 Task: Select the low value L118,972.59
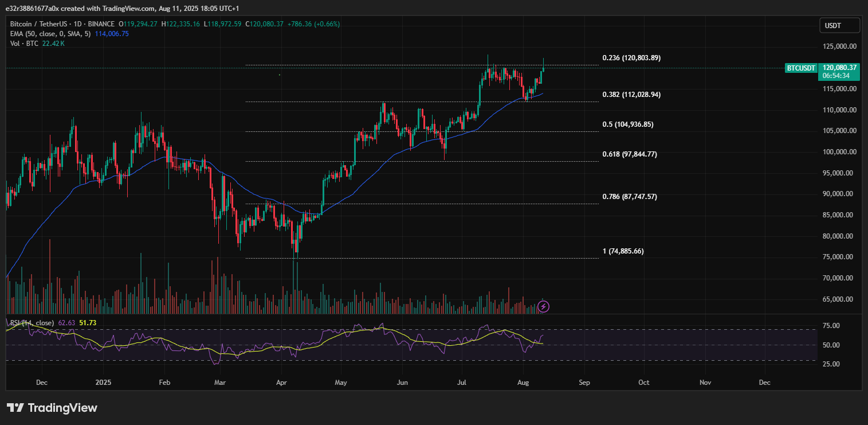[223, 24]
